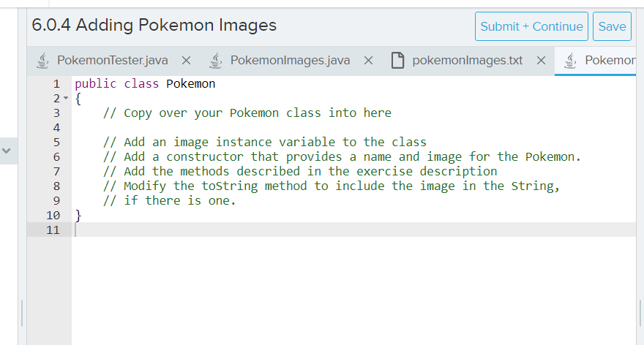This screenshot has width=644, height=345.
Task: Close the PokemonImages.java tab
Action: [368, 61]
